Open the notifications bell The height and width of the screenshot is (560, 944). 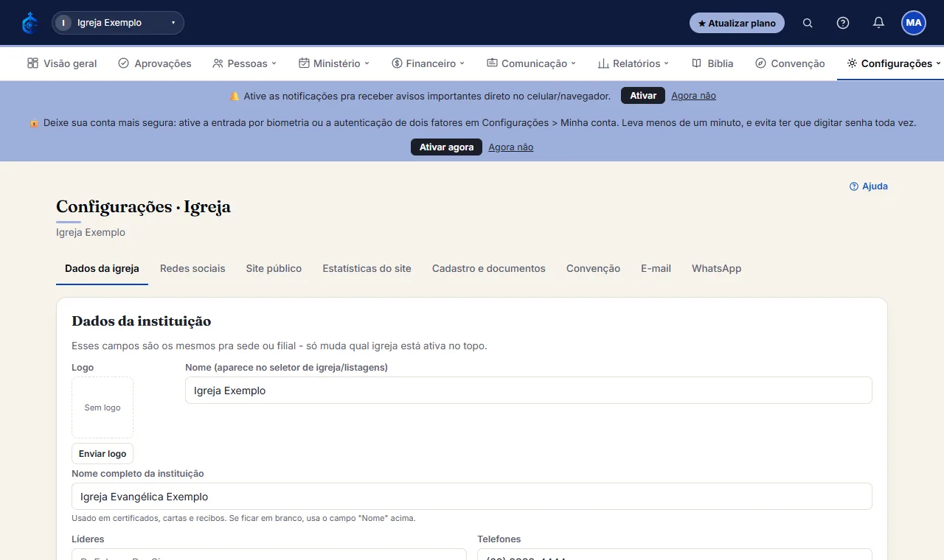click(x=878, y=23)
